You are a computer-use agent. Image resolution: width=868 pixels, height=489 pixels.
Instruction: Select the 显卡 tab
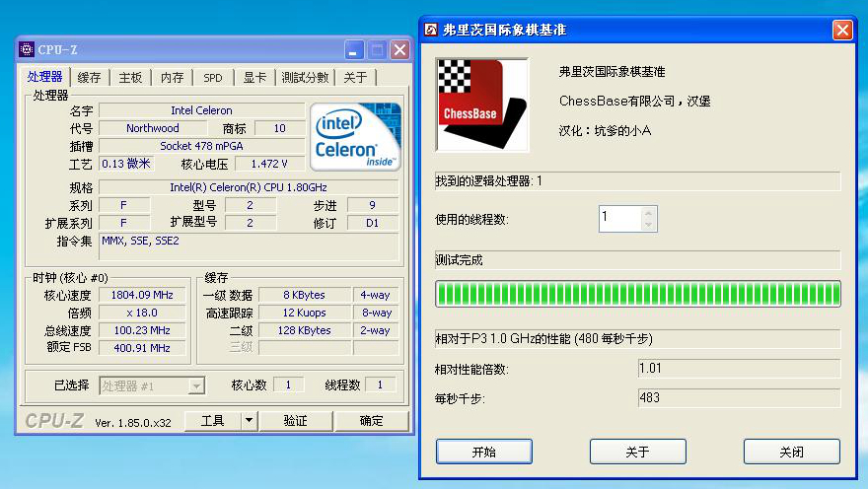click(254, 78)
